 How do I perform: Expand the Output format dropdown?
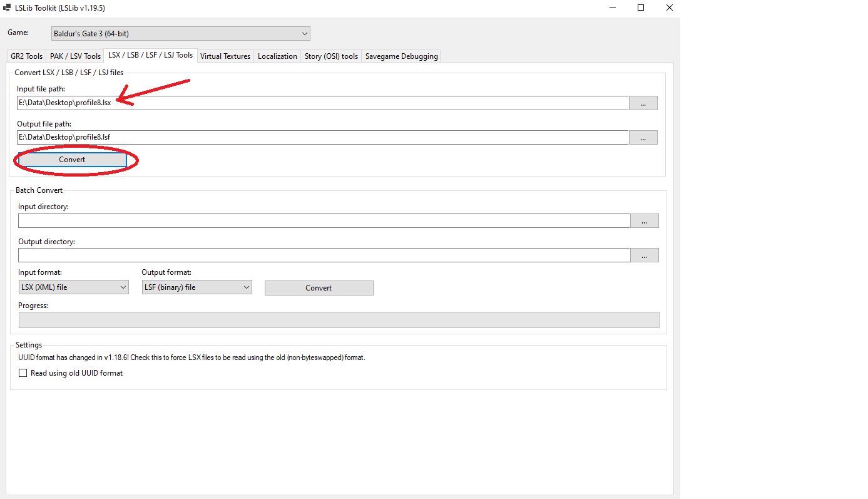(x=197, y=287)
